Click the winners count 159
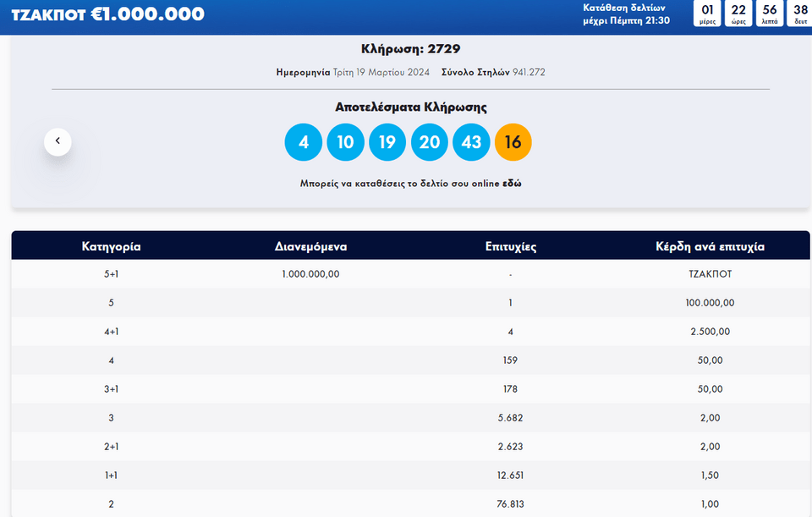812x517 pixels. (x=510, y=360)
